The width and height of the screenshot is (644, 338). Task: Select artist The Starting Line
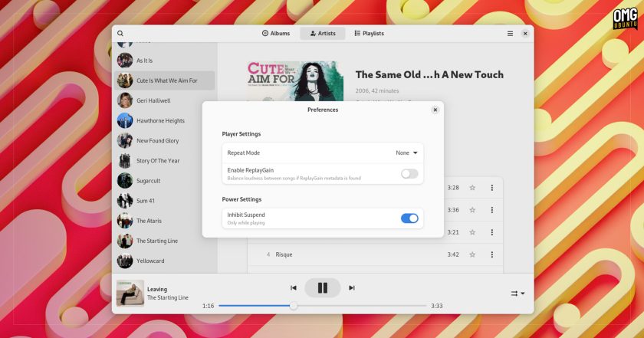pyautogui.click(x=166, y=241)
